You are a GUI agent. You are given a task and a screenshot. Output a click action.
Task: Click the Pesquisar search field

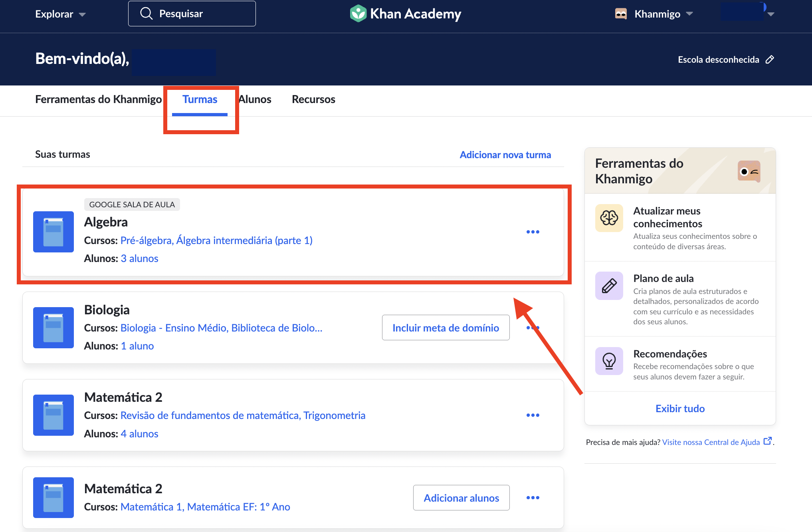click(x=192, y=14)
